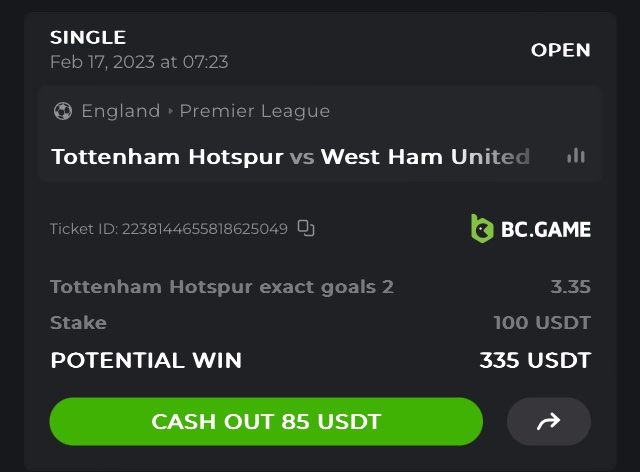The width and height of the screenshot is (640, 472).
Task: Copy the ticket ID to clipboard
Action: 306,229
